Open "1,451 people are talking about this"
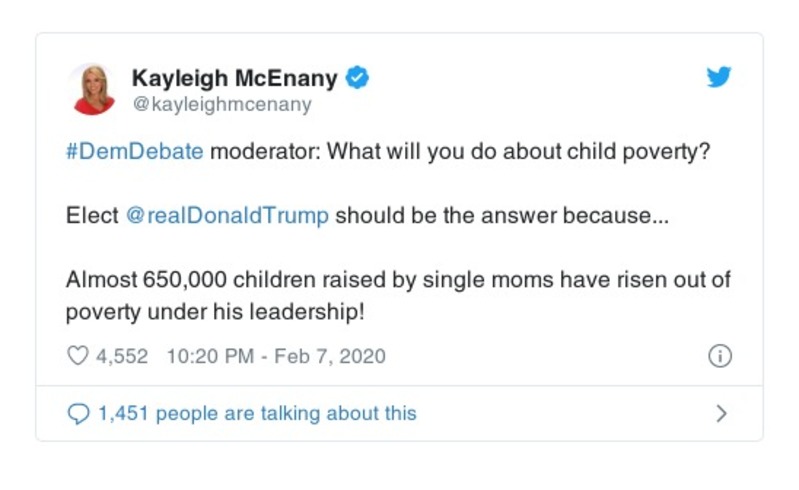Viewport: 799px width, 490px height. 256,413
